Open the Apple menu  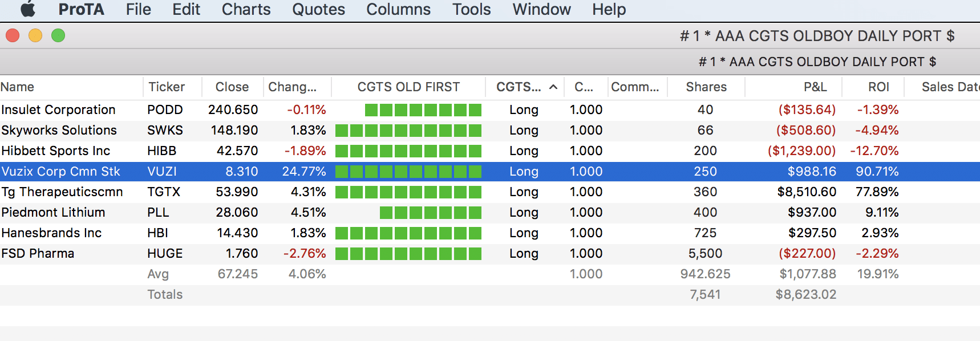(27, 9)
